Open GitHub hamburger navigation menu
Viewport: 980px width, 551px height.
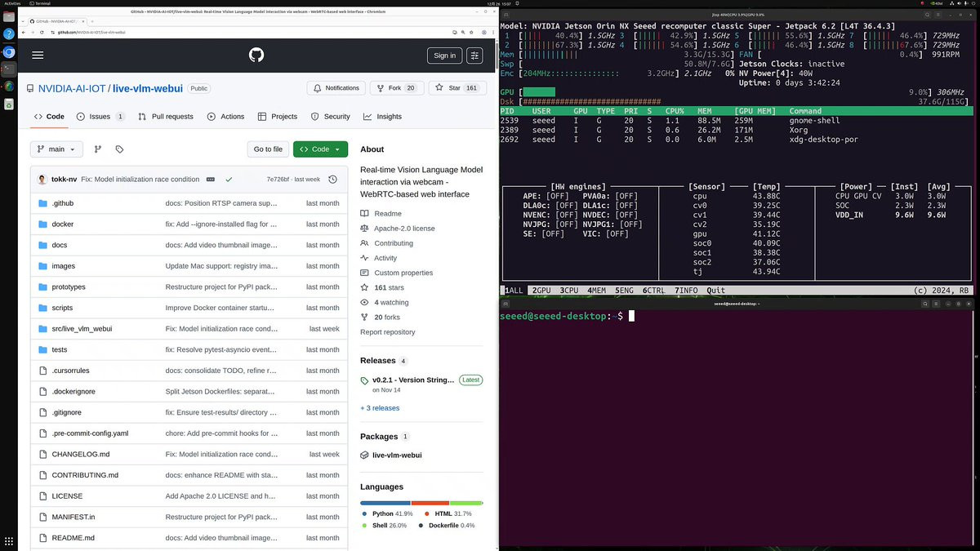38,56
